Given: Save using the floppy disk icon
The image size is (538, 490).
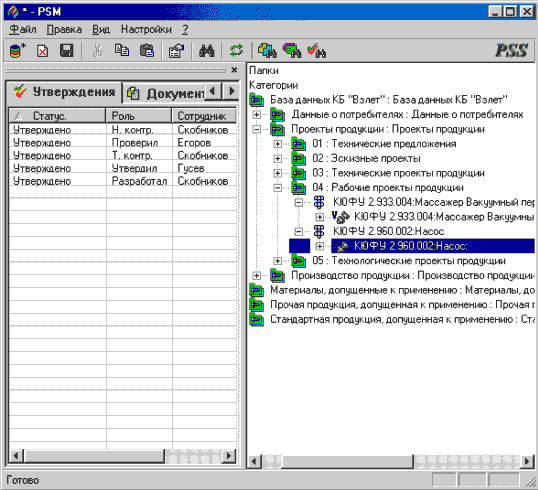Looking at the screenshot, I should tap(67, 51).
